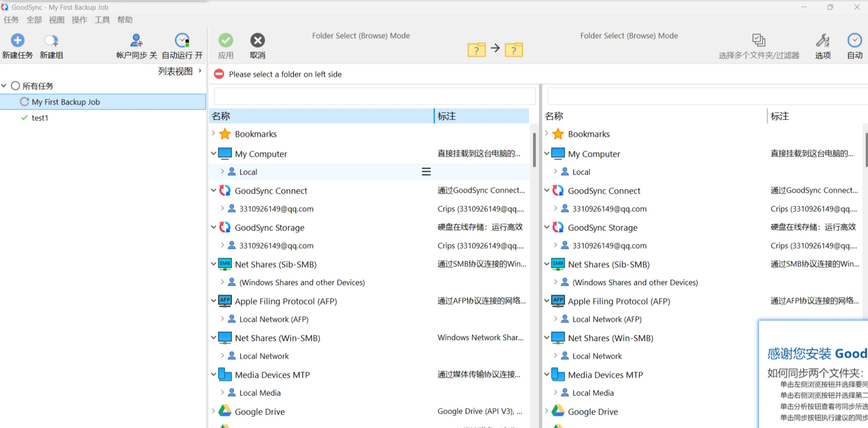Click the select multiple folders/filters icon
Image resolution: width=868 pixels, height=428 pixels.
point(759,41)
